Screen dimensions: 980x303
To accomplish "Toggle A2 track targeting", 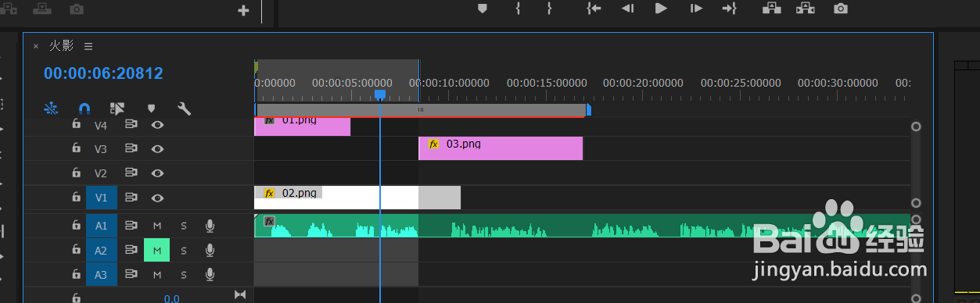I will (x=101, y=251).
